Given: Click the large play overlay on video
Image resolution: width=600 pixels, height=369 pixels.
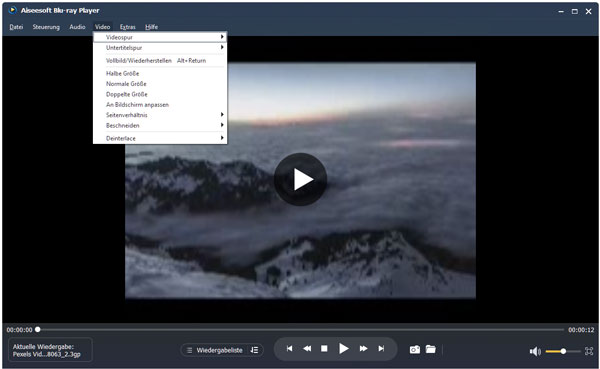Looking at the screenshot, I should 300,179.
